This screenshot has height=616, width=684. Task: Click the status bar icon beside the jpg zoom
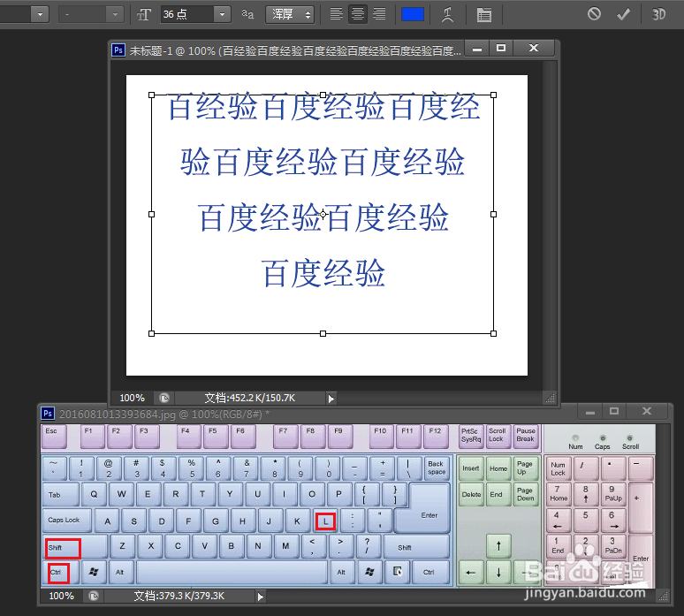pos(94,596)
